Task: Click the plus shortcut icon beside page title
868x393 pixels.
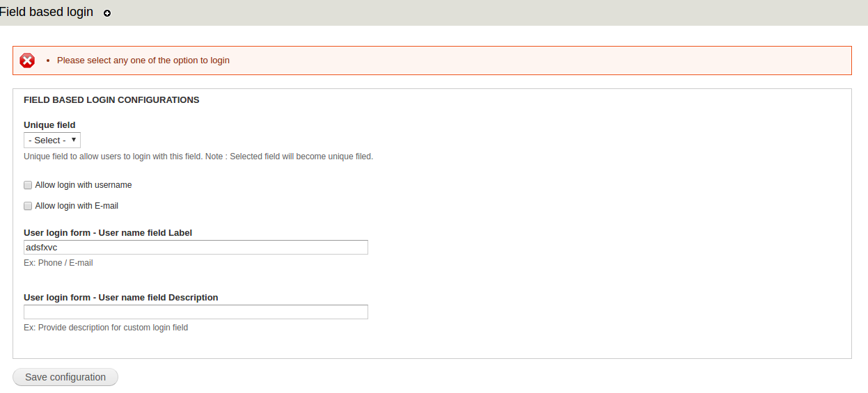Action: click(x=107, y=14)
